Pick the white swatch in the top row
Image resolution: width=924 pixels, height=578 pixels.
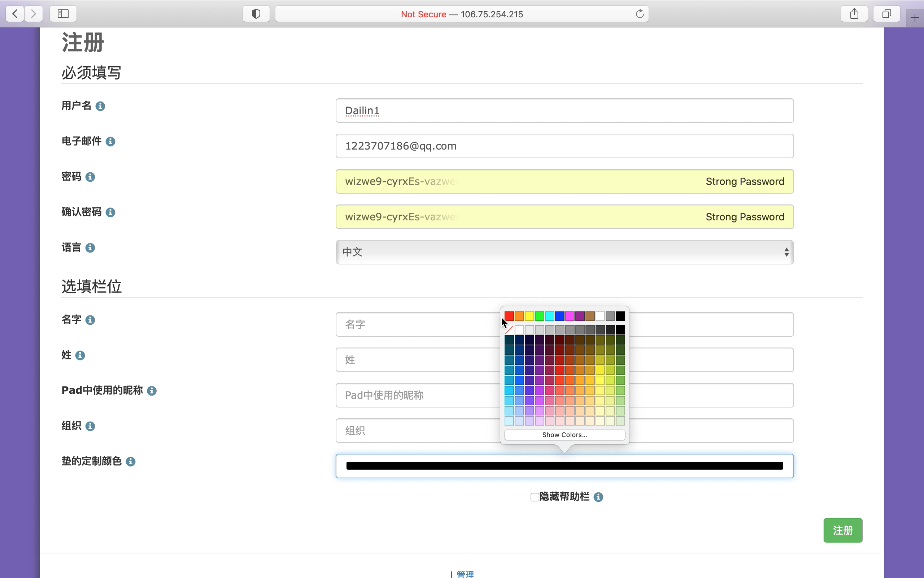click(x=600, y=316)
